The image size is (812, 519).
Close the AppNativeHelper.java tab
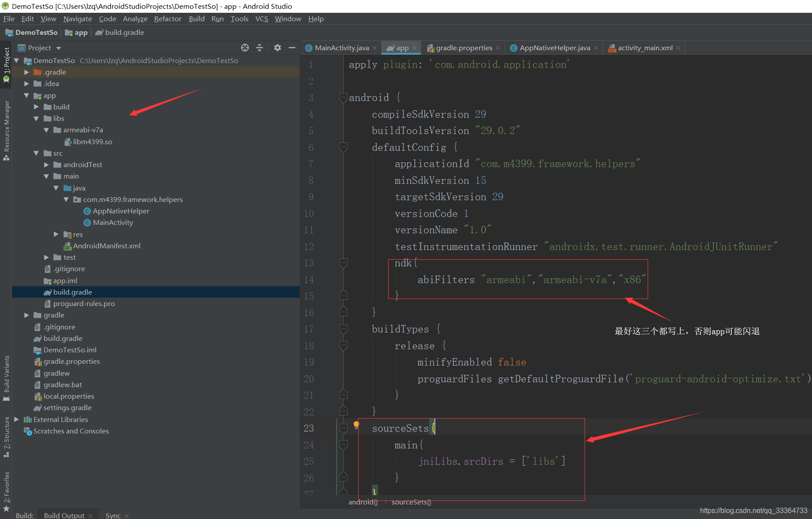[596, 48]
